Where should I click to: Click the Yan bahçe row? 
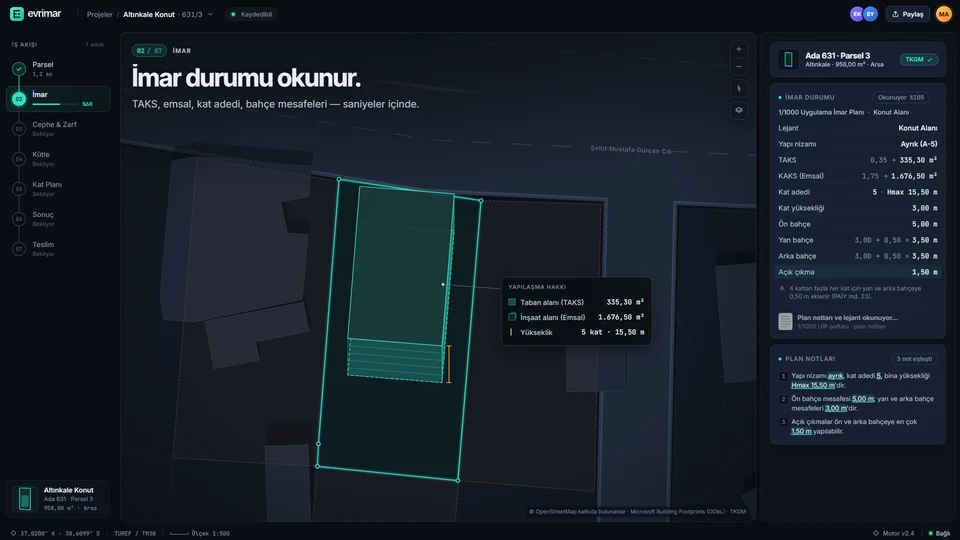tap(857, 240)
